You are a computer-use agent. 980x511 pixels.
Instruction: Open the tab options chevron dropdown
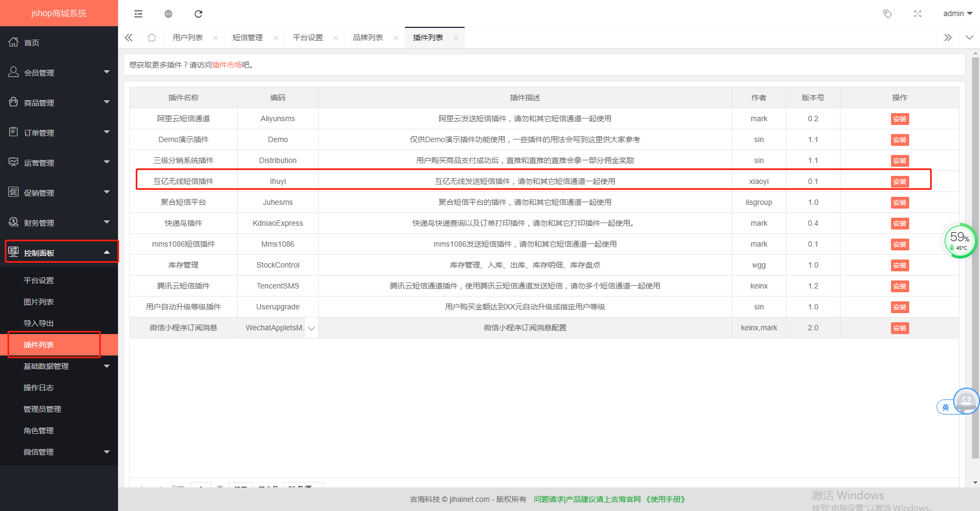969,38
